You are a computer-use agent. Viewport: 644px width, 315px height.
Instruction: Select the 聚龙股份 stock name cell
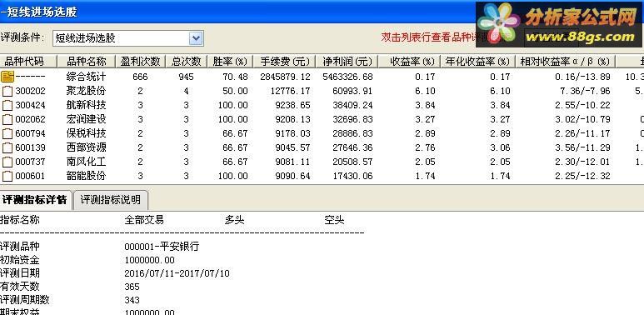pos(87,91)
